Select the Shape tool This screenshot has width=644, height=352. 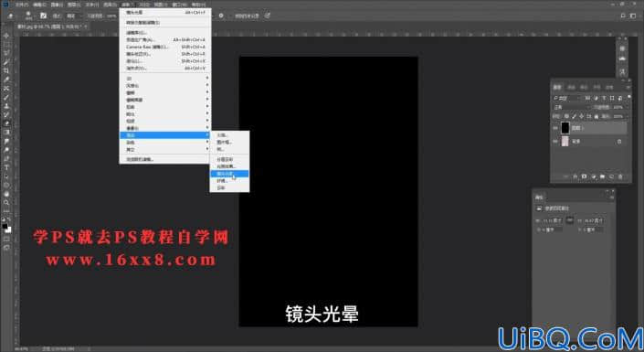pyautogui.click(x=6, y=185)
